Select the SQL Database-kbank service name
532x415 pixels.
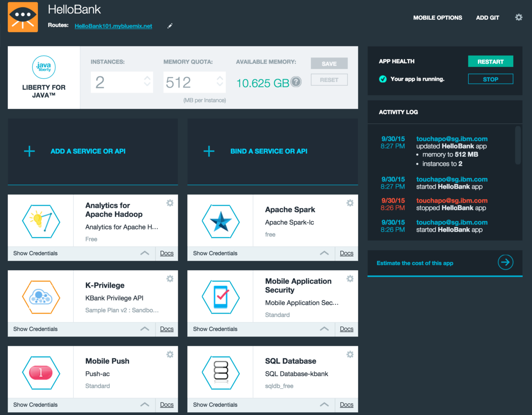pos(297,373)
